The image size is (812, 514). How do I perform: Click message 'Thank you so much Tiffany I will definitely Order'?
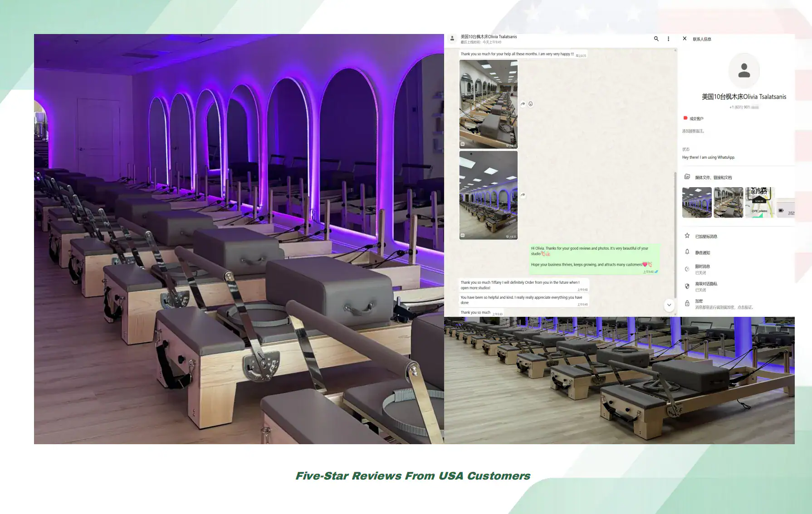click(524, 285)
